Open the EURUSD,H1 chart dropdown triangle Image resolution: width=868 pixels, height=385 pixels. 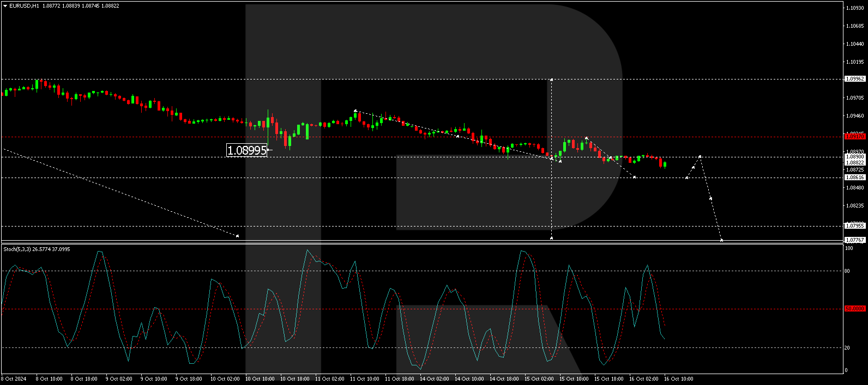5,6
